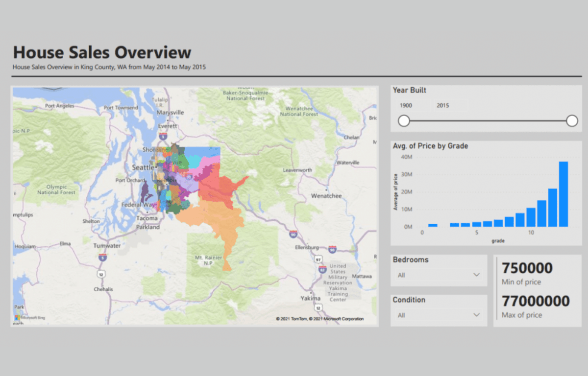Grab the left Year Built slider handle
Screen dimensions: 588x376
pyautogui.click(x=404, y=121)
